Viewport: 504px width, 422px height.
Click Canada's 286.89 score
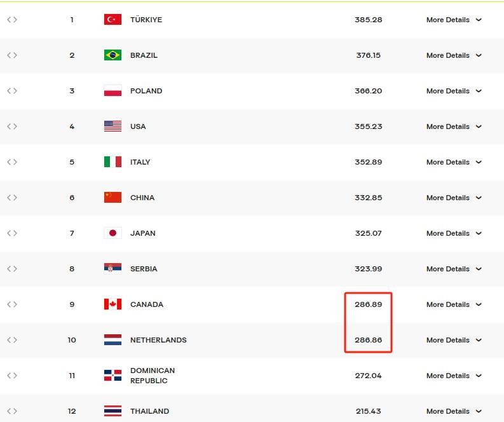(369, 304)
